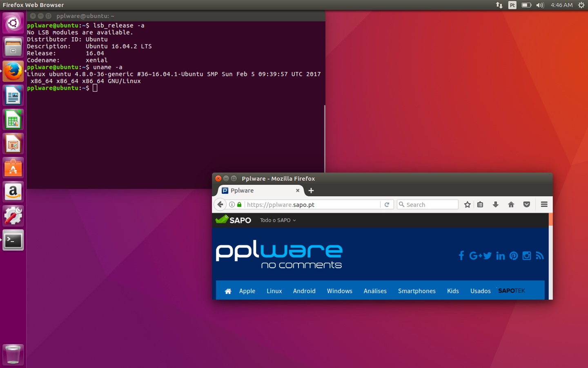Image resolution: width=588 pixels, height=368 pixels.
Task: Open the system power cog menu
Action: (x=581, y=5)
